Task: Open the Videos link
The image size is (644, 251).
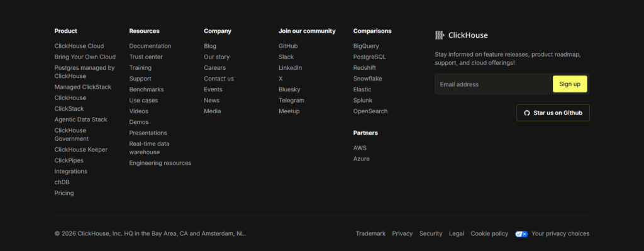Action: click(139, 111)
